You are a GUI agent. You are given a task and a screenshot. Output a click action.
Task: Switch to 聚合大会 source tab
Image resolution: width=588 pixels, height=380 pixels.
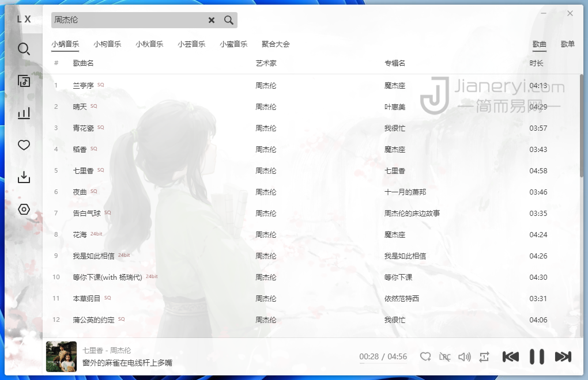[x=276, y=44]
